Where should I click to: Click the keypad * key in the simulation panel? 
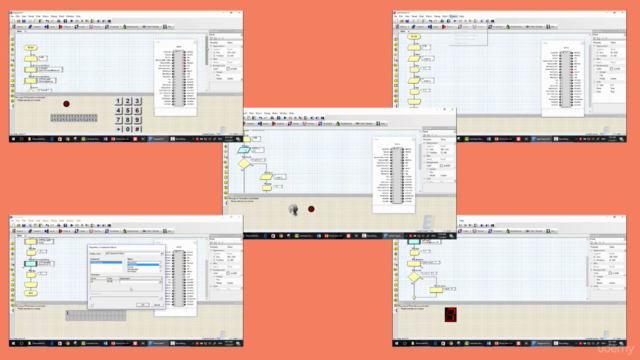click(118, 129)
